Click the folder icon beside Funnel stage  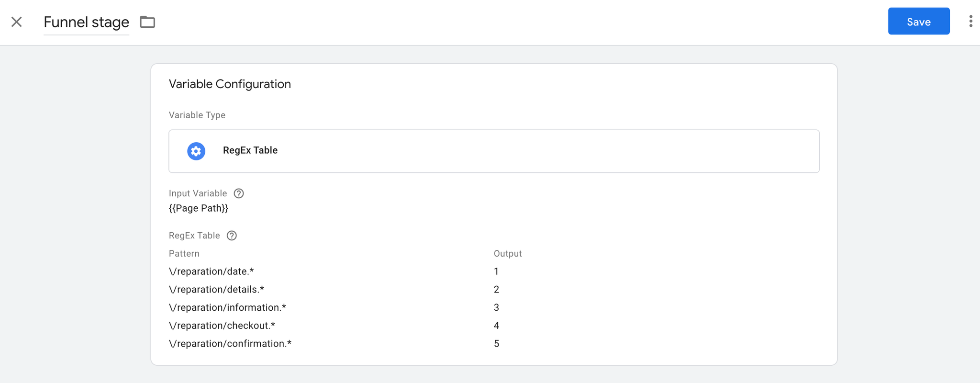(147, 22)
